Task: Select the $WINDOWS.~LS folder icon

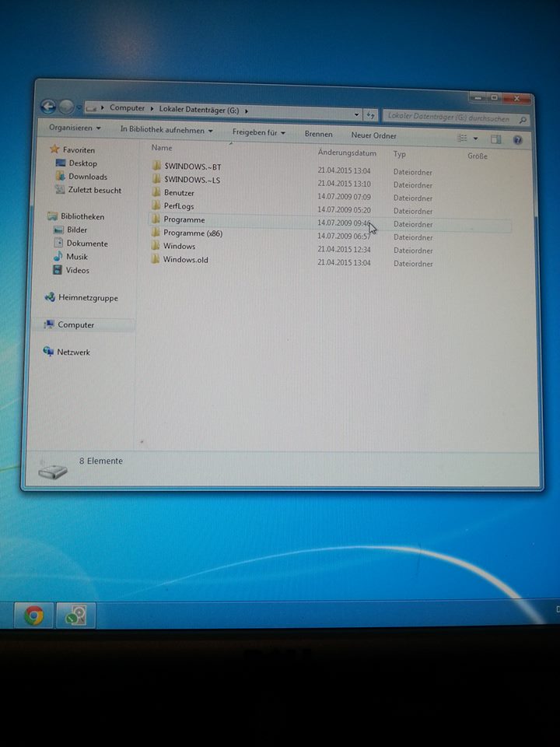Action: click(156, 179)
